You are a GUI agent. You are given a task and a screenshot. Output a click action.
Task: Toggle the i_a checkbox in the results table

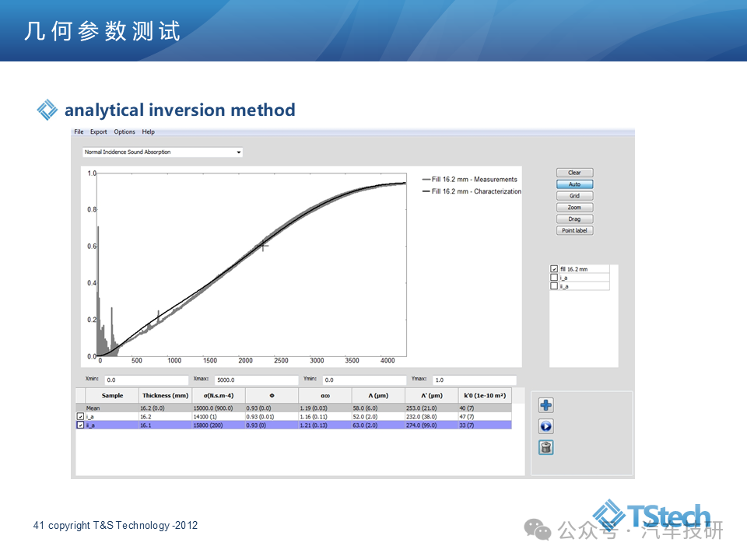point(80,416)
